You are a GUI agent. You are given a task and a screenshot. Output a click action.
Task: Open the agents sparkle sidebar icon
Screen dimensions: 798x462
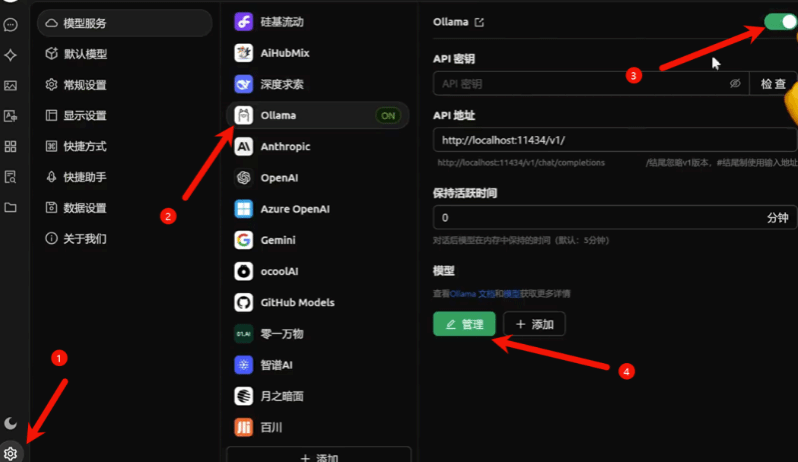coord(10,55)
